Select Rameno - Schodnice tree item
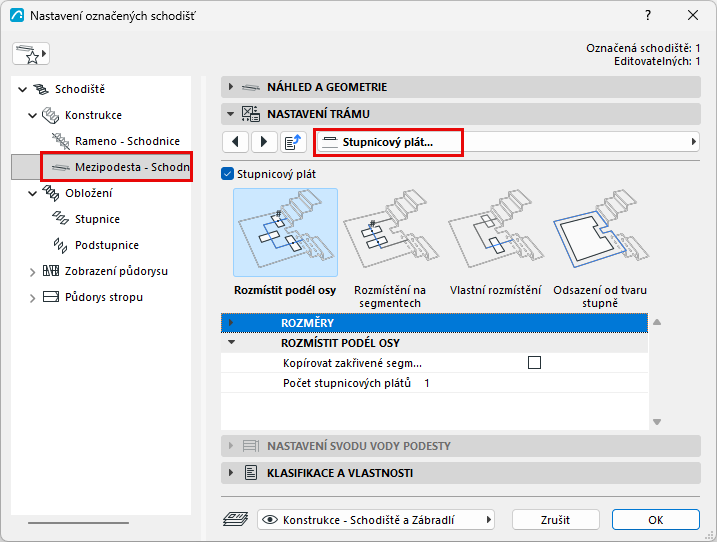The image size is (717, 542). coord(127,141)
